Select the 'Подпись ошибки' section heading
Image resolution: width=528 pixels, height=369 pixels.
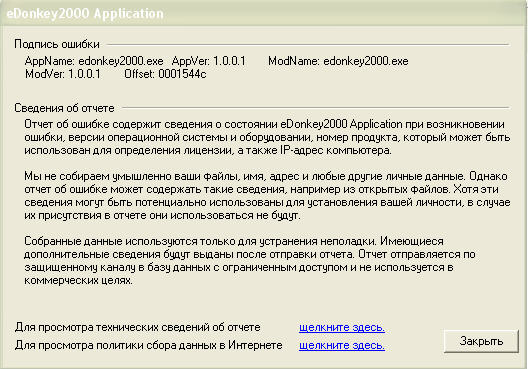click(57, 44)
